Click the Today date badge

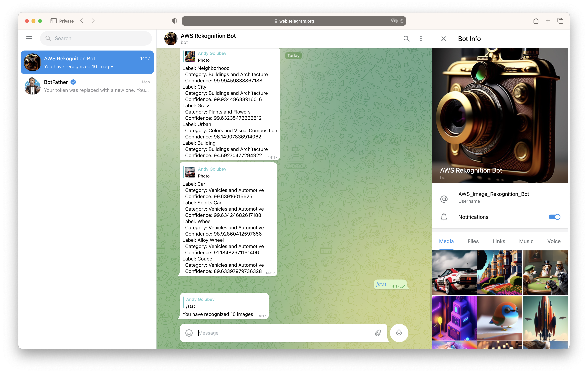[293, 55]
